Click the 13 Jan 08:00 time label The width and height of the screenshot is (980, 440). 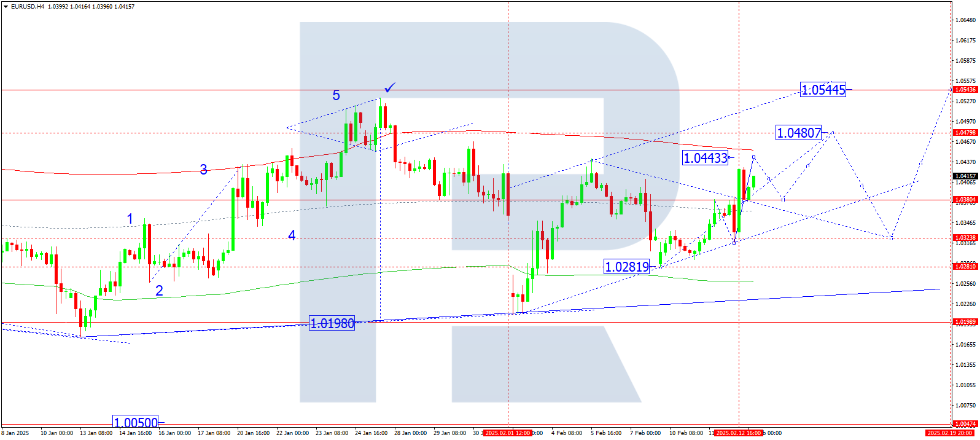click(x=96, y=433)
